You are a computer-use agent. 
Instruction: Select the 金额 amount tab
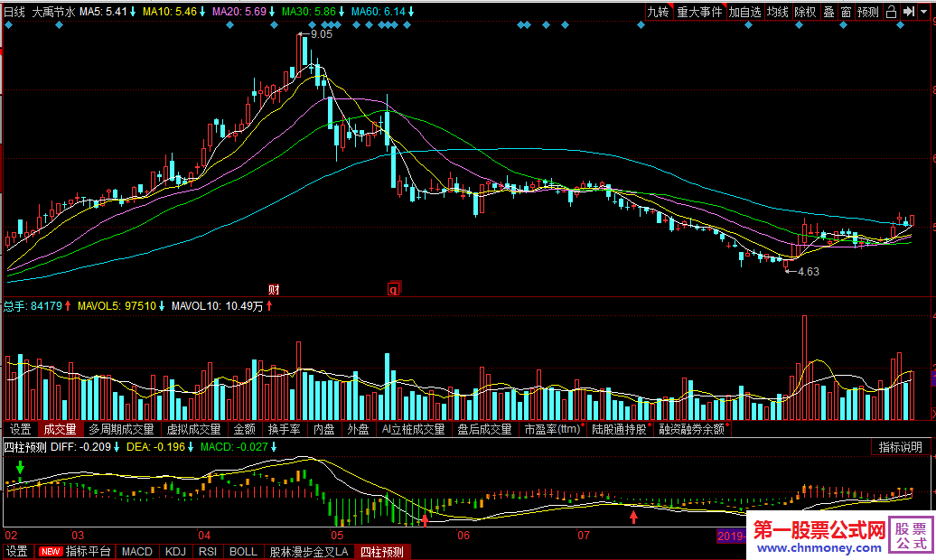(245, 429)
